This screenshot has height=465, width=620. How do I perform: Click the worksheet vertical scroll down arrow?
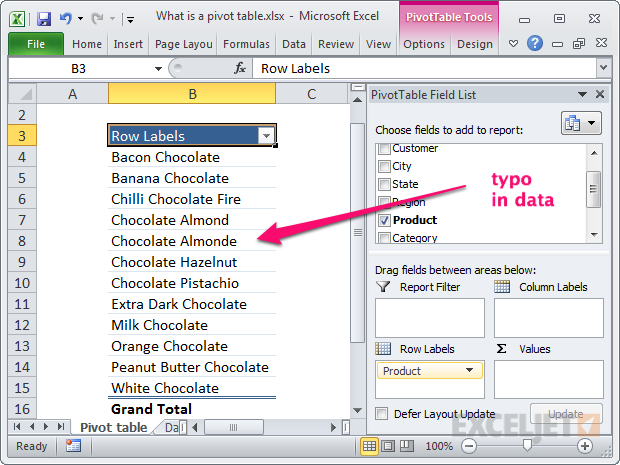tap(357, 411)
